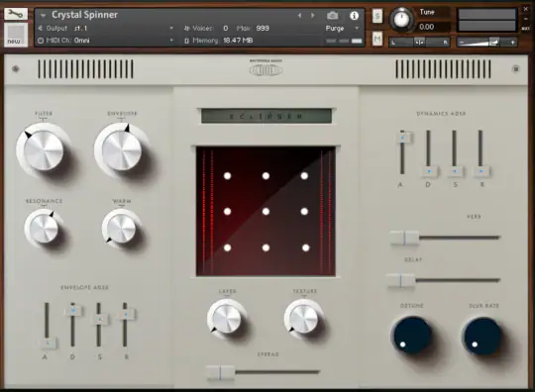This screenshot has width=535, height=392.
Task: Click the green LCD preset display
Action: [267, 116]
